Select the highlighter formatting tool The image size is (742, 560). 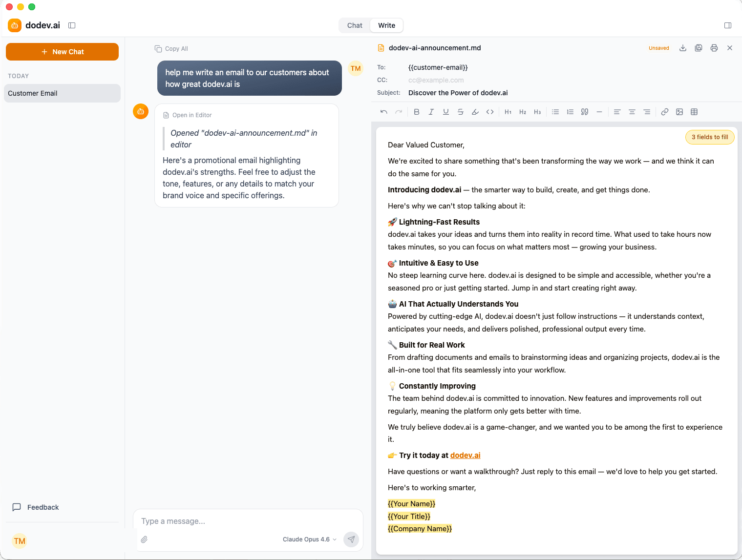click(x=475, y=112)
